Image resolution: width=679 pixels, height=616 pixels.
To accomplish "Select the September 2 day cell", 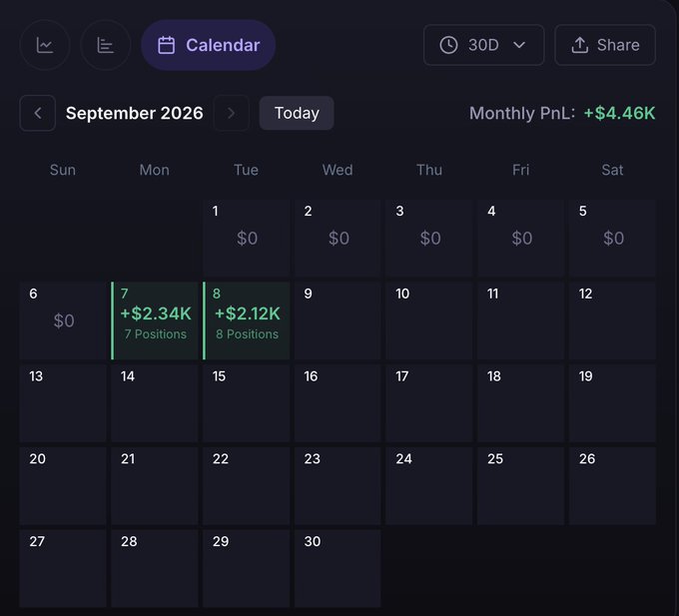I will (338, 238).
